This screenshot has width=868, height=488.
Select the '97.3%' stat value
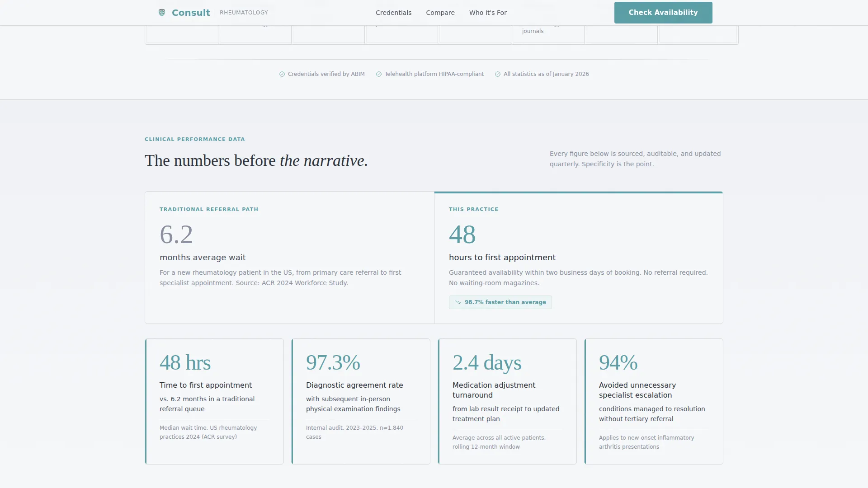pyautogui.click(x=333, y=362)
